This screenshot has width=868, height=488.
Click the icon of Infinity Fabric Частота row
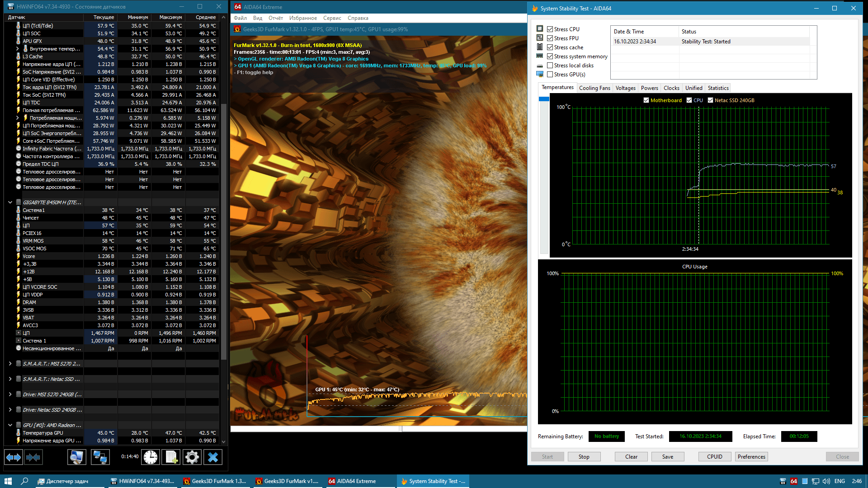pos(19,149)
